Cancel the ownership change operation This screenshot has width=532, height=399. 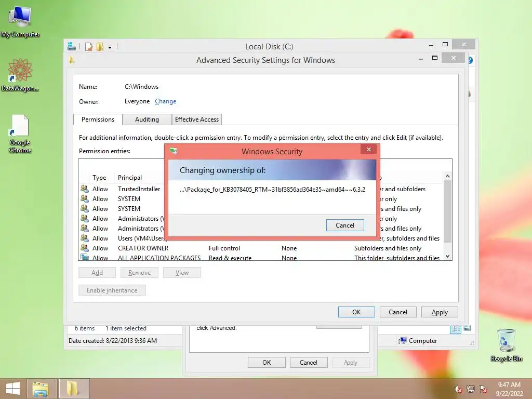[345, 225]
